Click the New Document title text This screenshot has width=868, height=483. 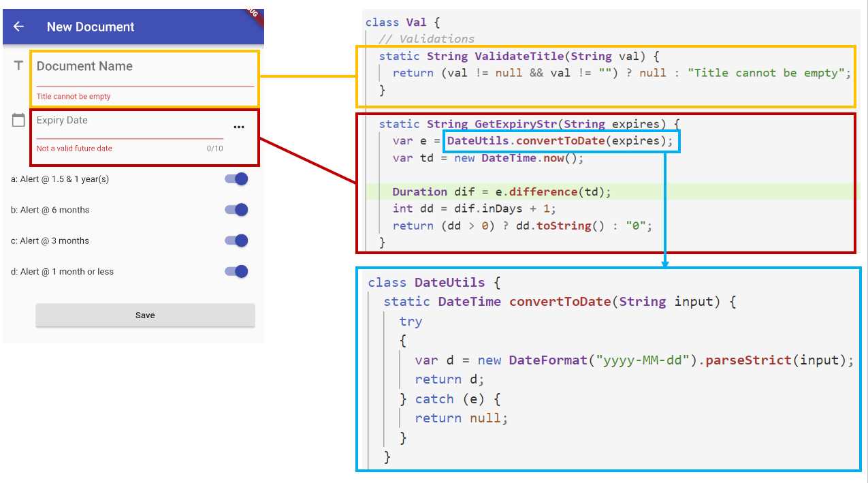(x=91, y=27)
